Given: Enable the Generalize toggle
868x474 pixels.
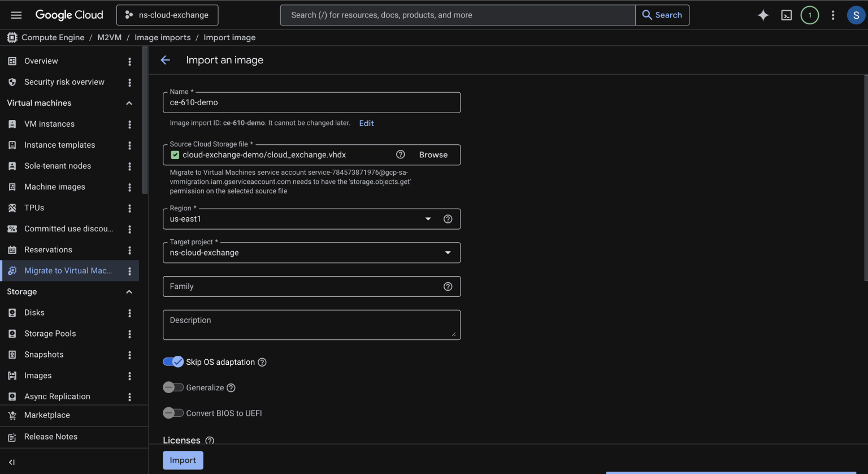Looking at the screenshot, I should [x=173, y=387].
